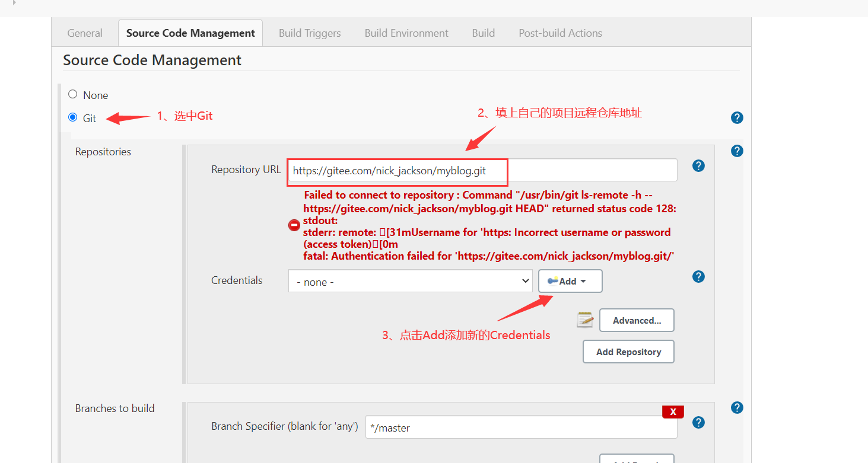
Task: Open the Credentials dropdown showing none
Action: pos(411,282)
